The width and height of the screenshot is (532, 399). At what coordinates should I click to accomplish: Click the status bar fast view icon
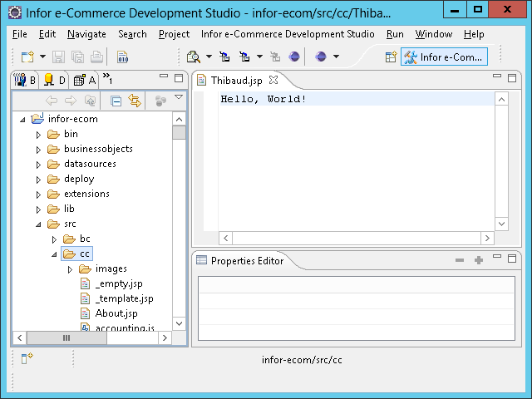tap(27, 359)
